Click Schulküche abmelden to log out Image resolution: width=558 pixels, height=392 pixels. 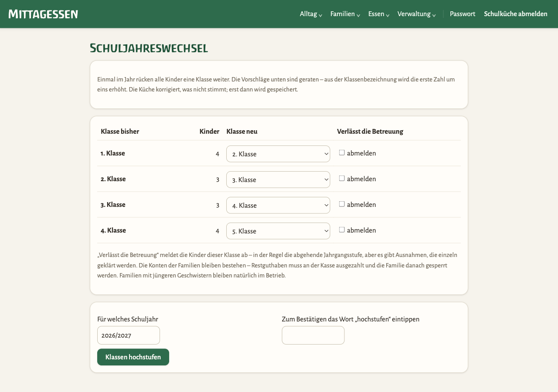[516, 14]
